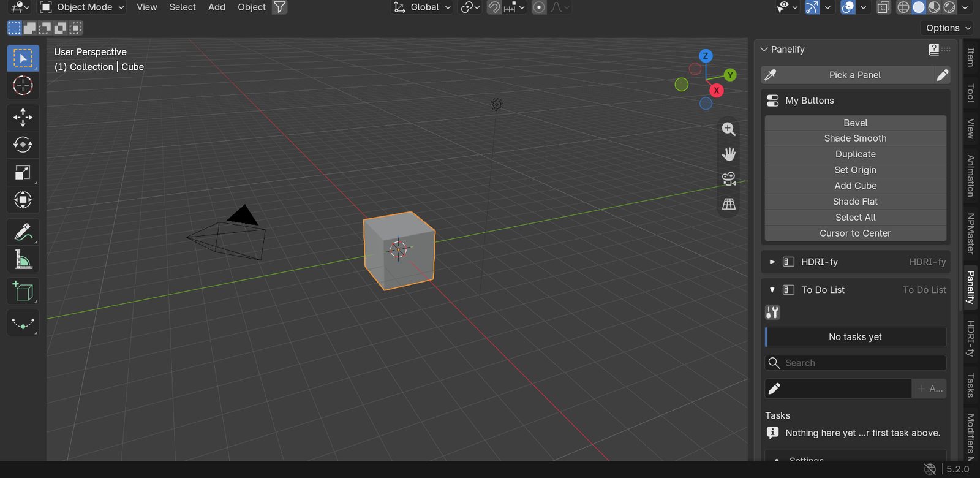
Task: Select the Scale tool
Action: point(23,172)
